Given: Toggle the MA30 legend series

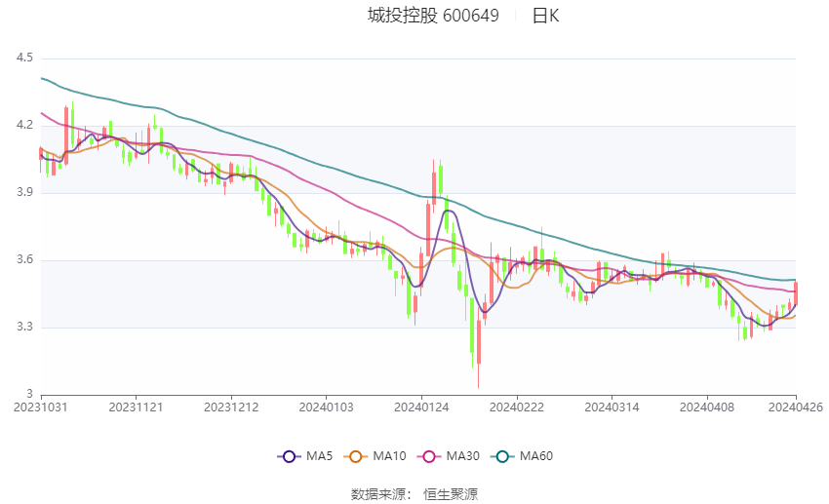Looking at the screenshot, I should coord(449,456).
